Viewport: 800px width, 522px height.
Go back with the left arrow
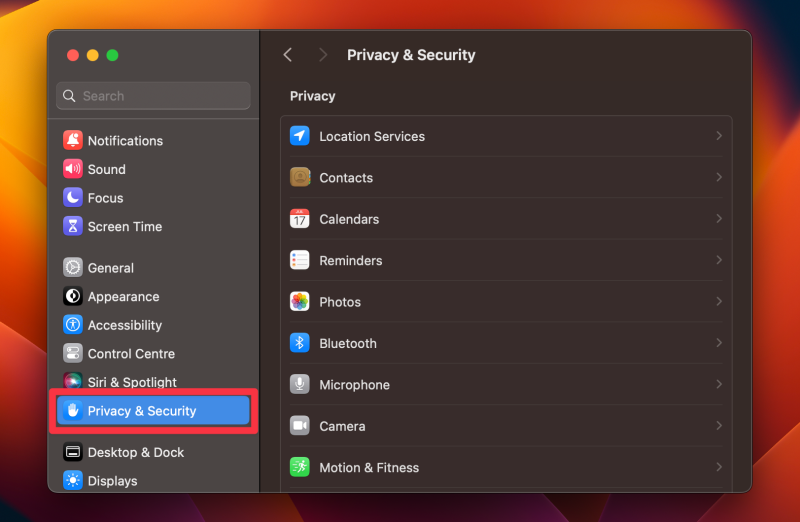coord(288,55)
